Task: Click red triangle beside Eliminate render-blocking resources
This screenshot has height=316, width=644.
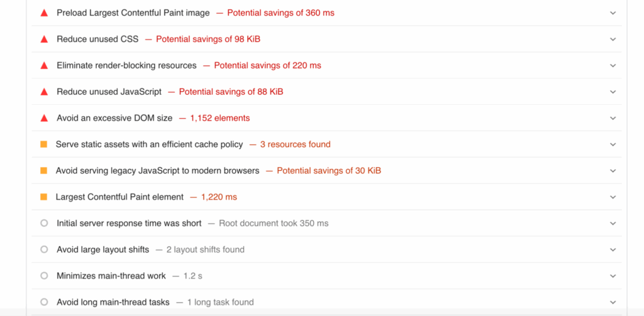Action: pos(44,65)
